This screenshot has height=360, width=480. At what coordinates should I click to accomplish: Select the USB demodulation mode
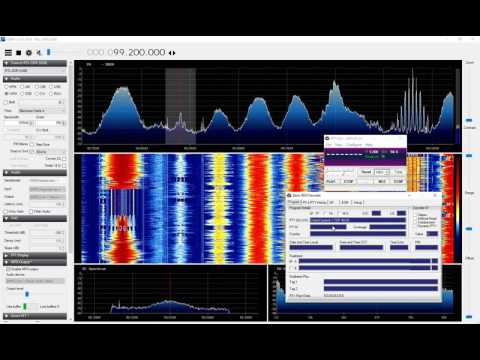click(x=55, y=87)
